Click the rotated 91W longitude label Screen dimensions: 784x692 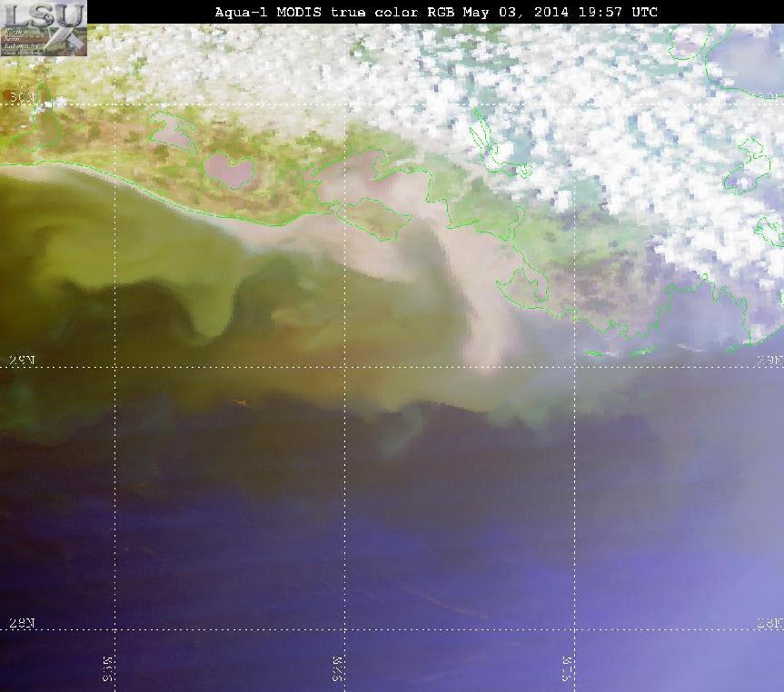[x=568, y=668]
